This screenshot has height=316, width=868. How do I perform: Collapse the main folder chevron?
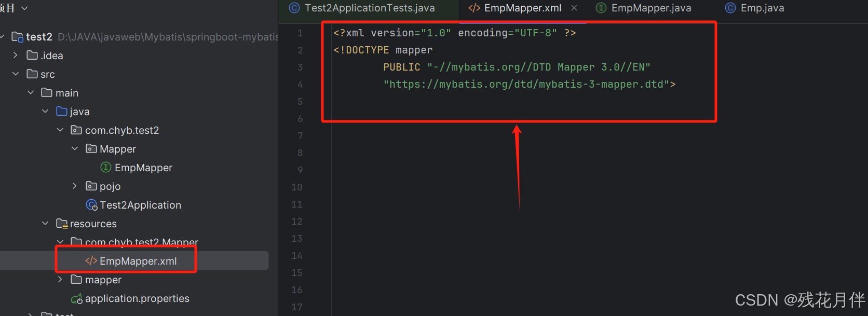click(31, 92)
